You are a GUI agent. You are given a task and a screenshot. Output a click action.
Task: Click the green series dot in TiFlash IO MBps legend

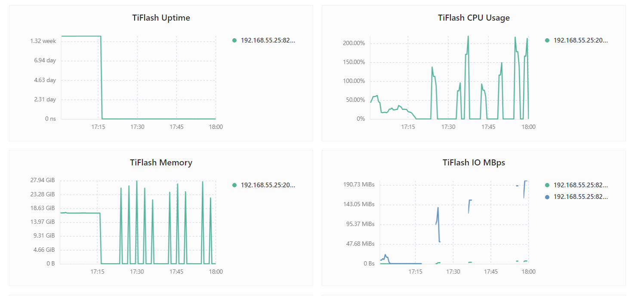click(547, 185)
